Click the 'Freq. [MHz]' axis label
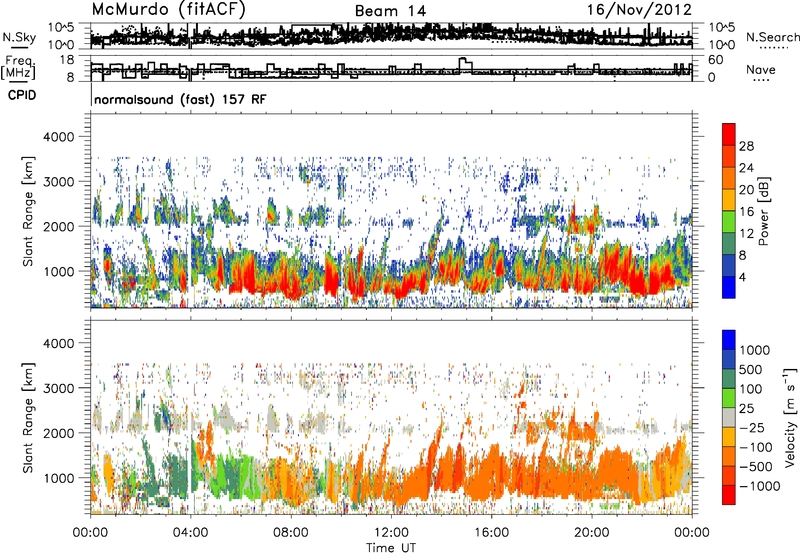Viewport: 800px width, 554px height. coord(18,68)
